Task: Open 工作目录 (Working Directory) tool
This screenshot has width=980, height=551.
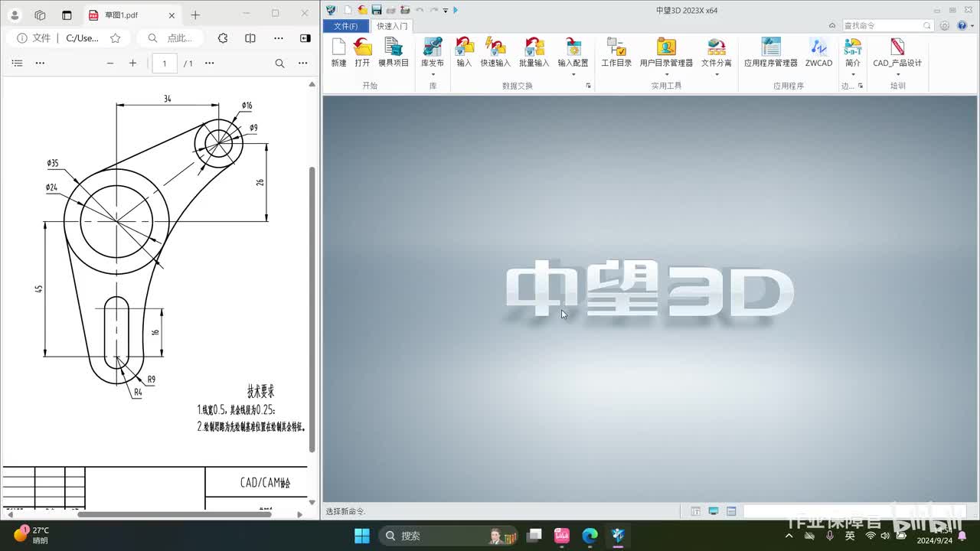Action: (x=616, y=52)
